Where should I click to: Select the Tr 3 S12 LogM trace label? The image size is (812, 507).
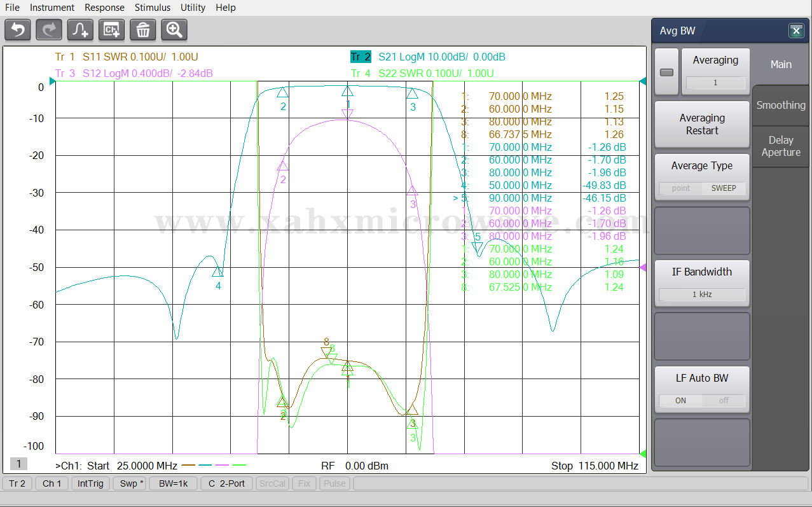pyautogui.click(x=134, y=73)
